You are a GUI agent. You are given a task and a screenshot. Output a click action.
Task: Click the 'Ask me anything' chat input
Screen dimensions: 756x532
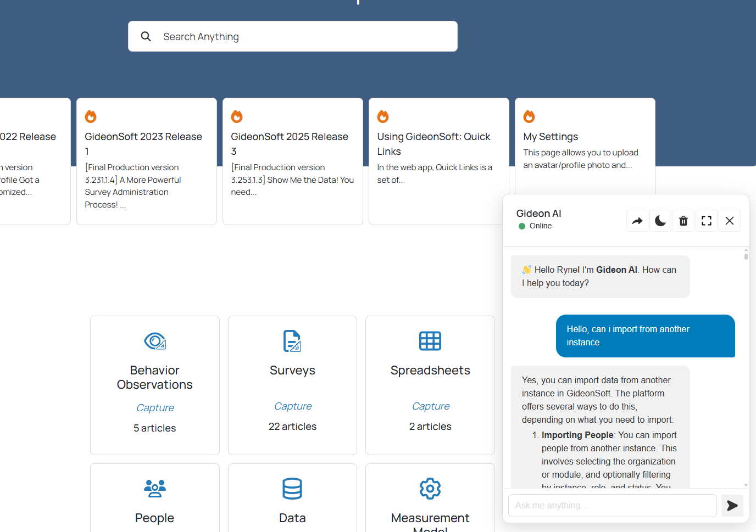tap(612, 506)
